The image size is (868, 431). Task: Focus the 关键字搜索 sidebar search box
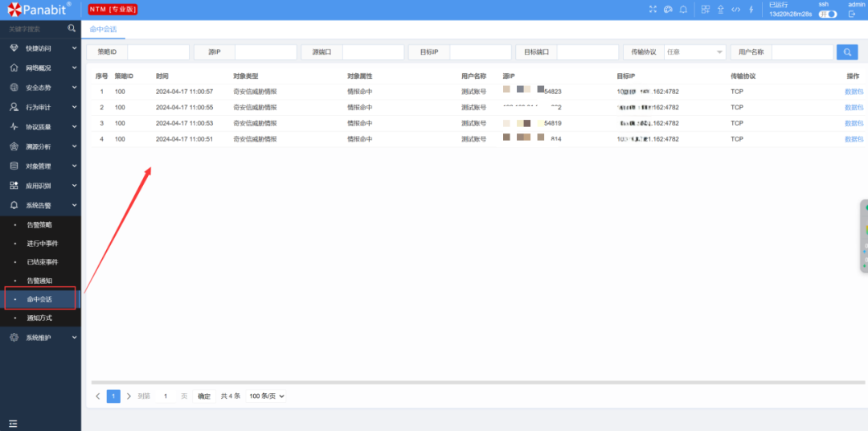click(x=35, y=28)
